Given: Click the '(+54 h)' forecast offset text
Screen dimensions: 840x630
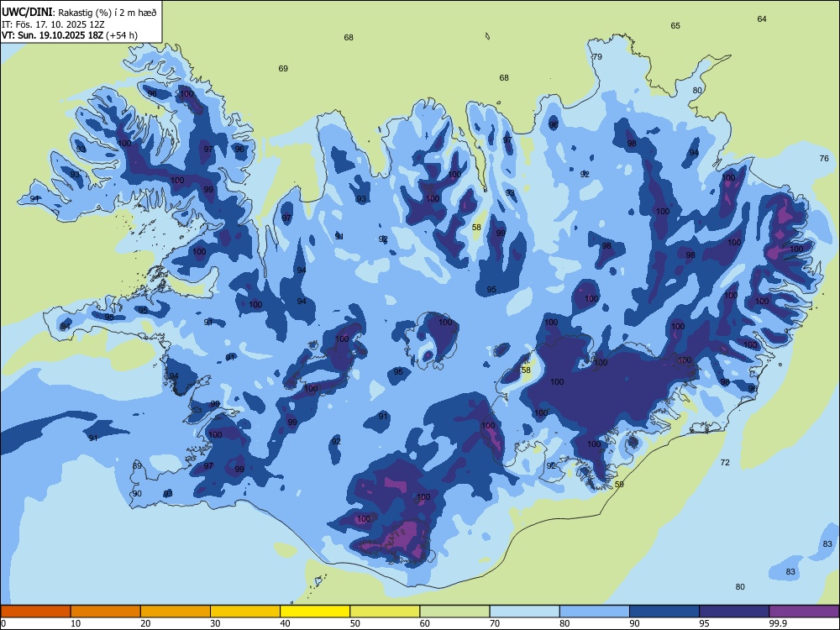Looking at the screenshot, I should click(x=122, y=35).
